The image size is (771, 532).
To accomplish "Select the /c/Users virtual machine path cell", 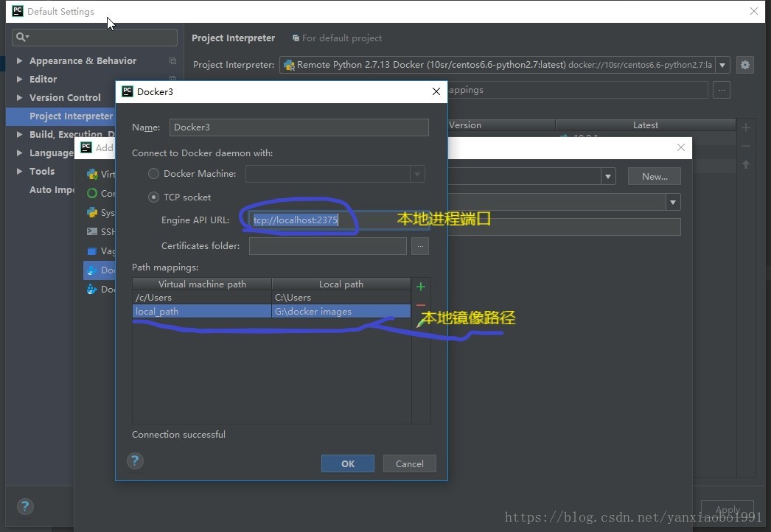I will pos(202,298).
